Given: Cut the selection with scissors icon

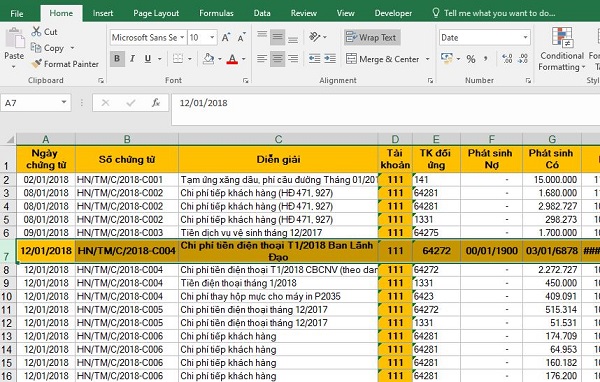Looking at the screenshot, I should pyautogui.click(x=36, y=32).
